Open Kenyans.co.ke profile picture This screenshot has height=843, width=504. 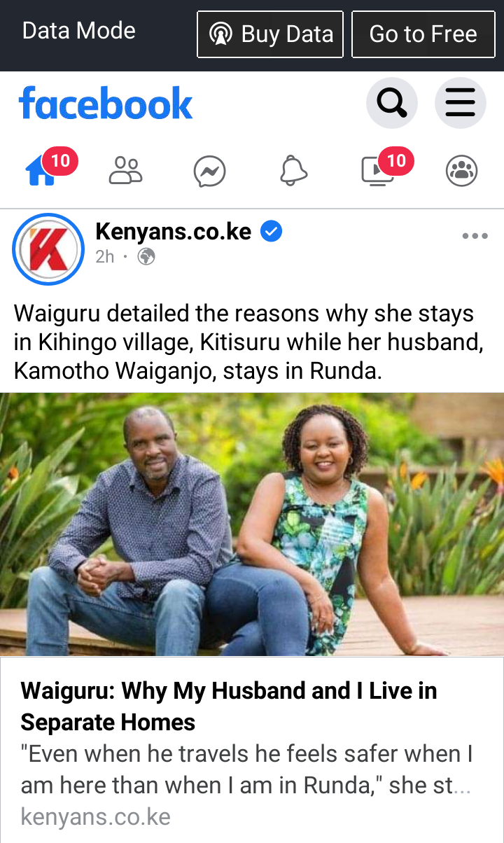coord(48,249)
